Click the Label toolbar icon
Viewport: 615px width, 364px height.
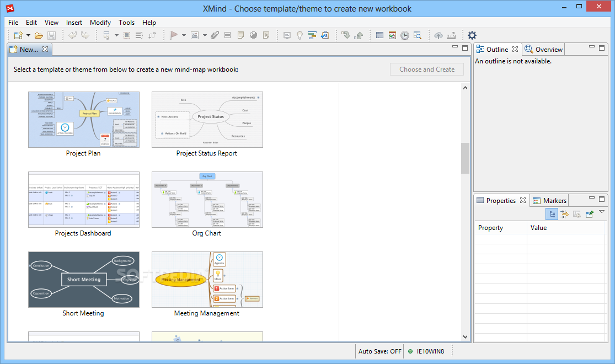(x=227, y=35)
